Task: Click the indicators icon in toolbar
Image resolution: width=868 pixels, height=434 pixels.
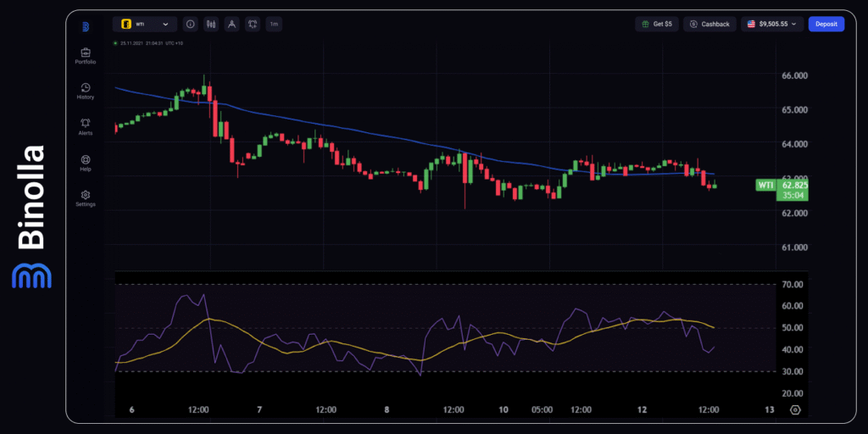Action: coord(253,25)
